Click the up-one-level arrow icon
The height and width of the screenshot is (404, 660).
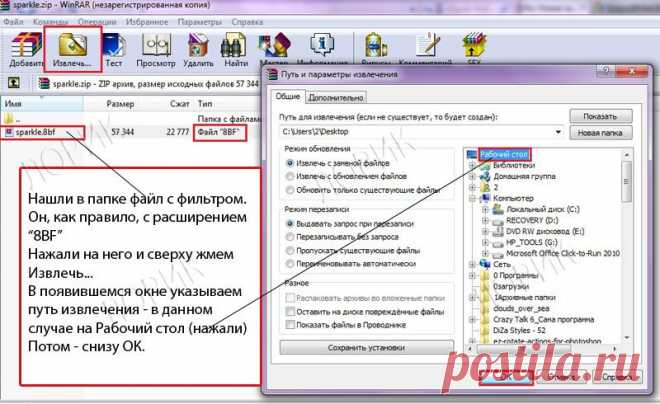click(x=14, y=82)
